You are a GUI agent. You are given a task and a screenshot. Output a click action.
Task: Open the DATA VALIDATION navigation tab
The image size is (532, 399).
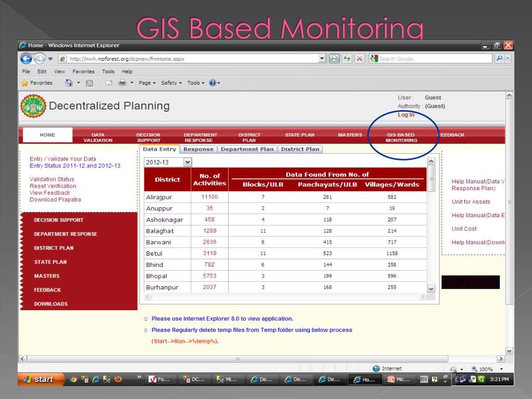click(x=98, y=137)
